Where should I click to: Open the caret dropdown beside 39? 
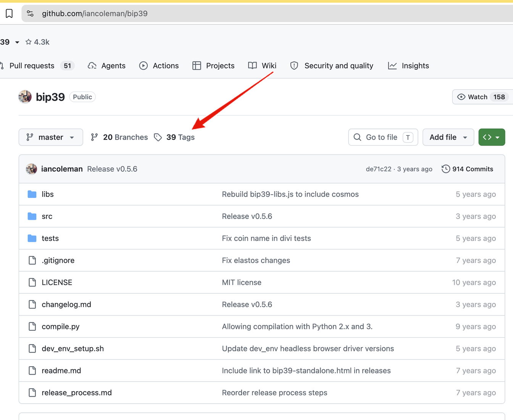point(17,42)
